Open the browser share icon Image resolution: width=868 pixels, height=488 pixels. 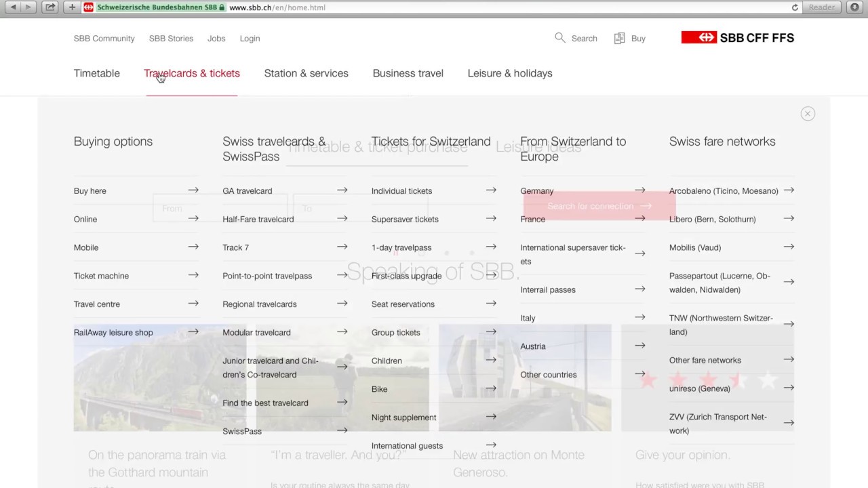(x=50, y=7)
